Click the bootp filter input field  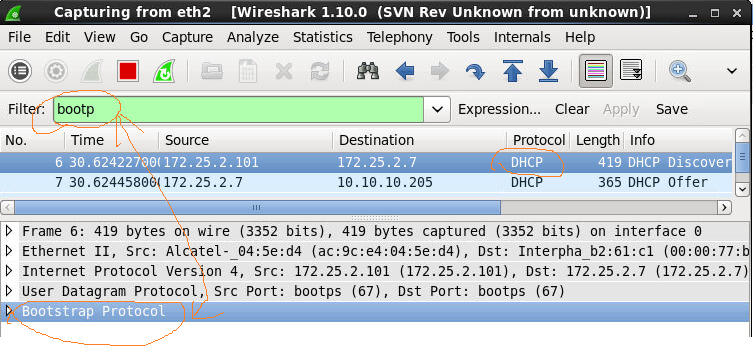tap(238, 109)
